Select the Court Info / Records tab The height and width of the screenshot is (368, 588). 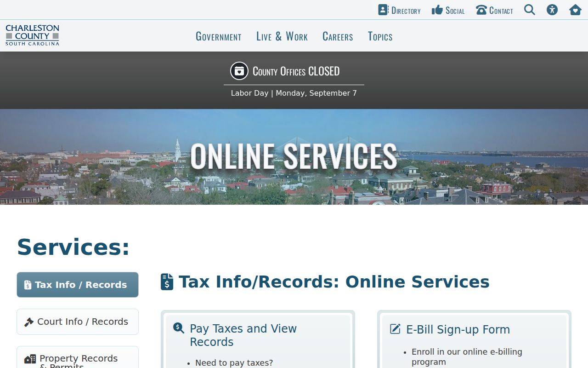[78, 322]
